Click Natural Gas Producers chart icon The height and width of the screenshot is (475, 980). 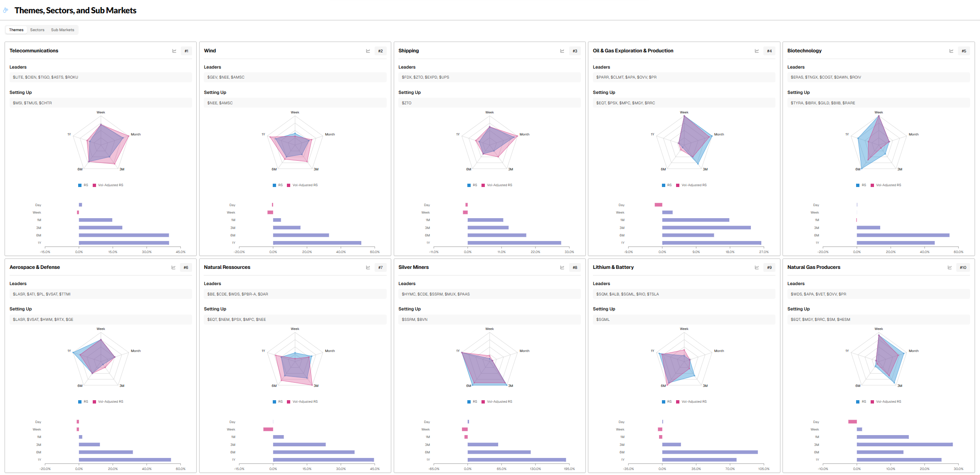(950, 268)
